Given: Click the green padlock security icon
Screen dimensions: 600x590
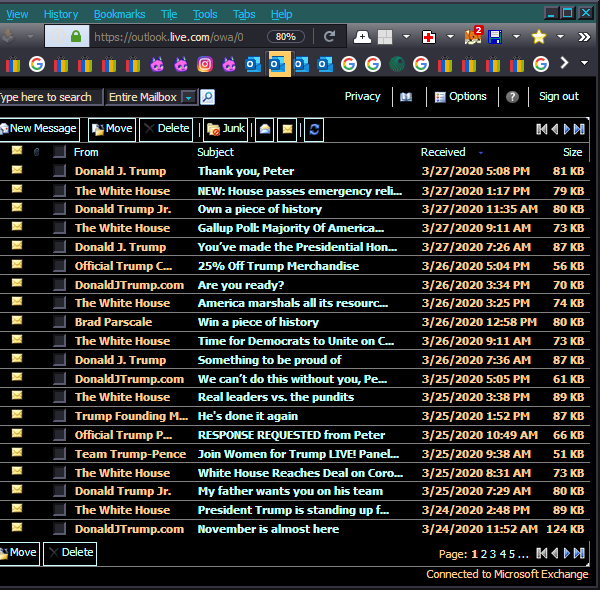Looking at the screenshot, I should click(x=76, y=37).
